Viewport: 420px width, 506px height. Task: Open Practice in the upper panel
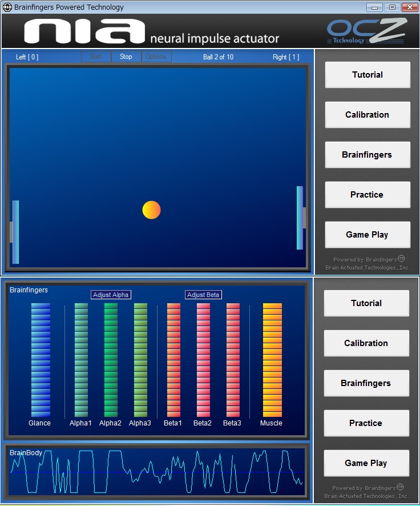[367, 195]
